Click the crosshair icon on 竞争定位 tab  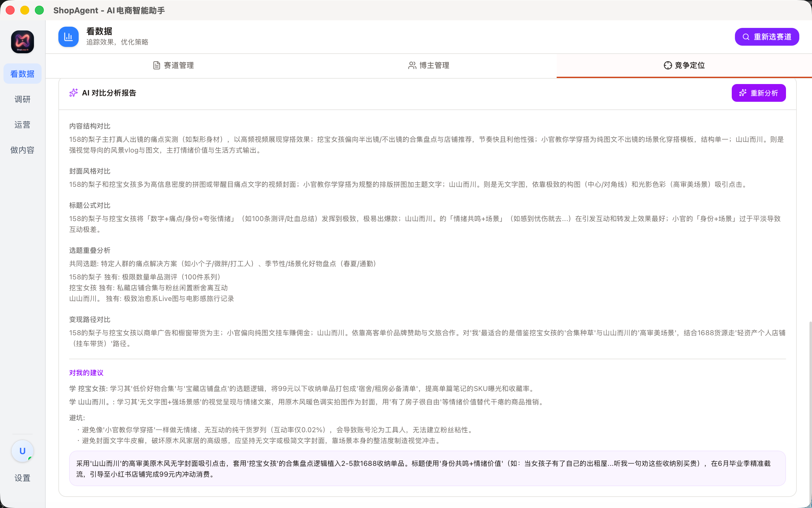[x=667, y=65]
